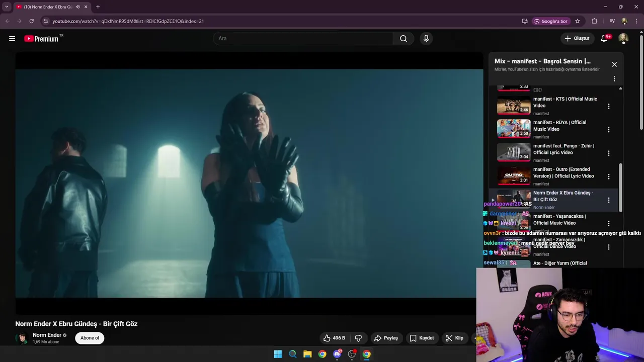Click the Klip clip button
The image size is (644, 362).
point(454,338)
